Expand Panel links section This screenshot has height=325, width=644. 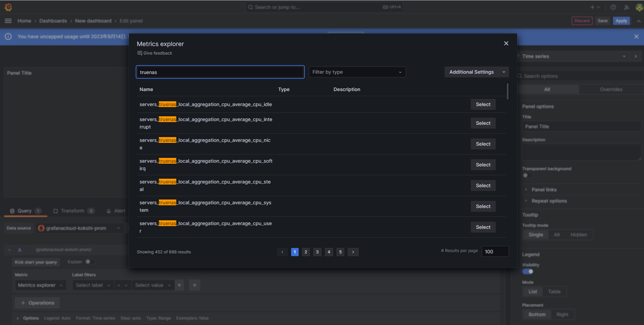click(544, 190)
